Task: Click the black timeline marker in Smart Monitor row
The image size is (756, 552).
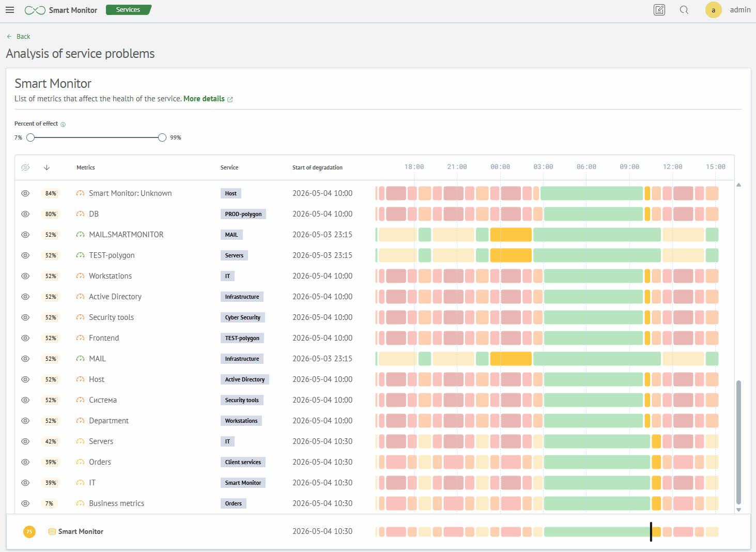Action: (x=651, y=531)
